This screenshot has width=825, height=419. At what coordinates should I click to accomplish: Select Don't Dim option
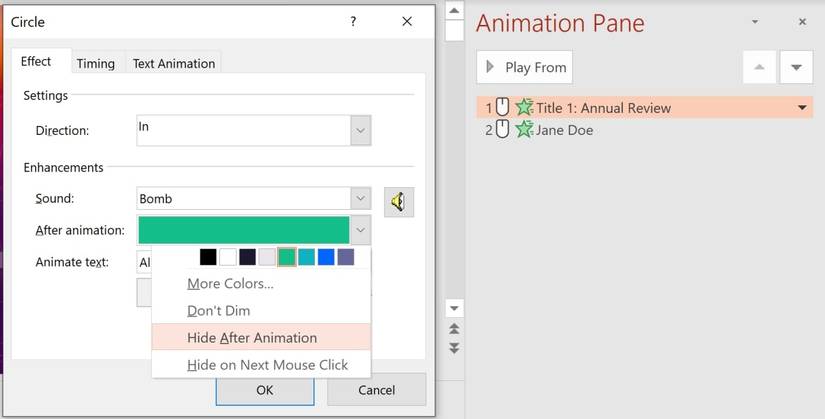tap(218, 311)
